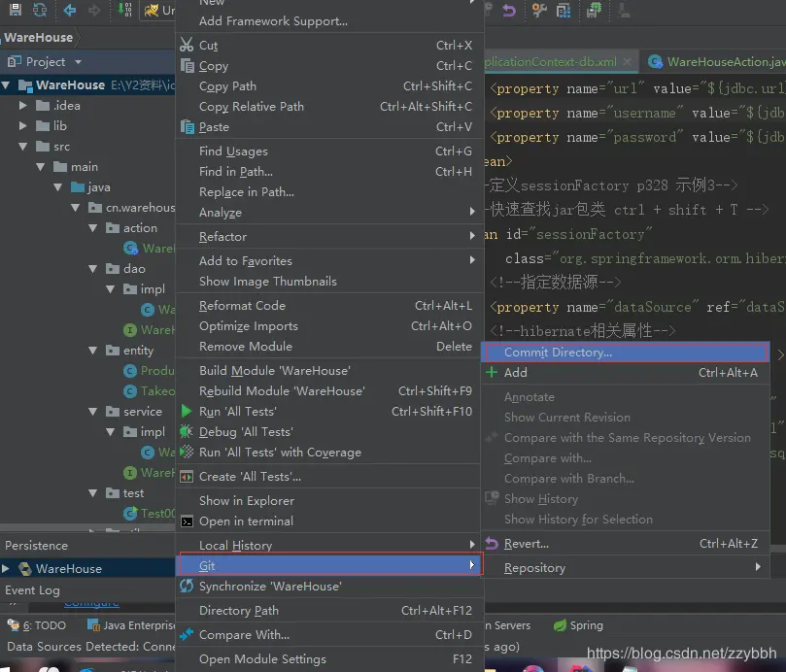The height and width of the screenshot is (672, 786).
Task: Click the green plus Add icon
Action: 492,372
